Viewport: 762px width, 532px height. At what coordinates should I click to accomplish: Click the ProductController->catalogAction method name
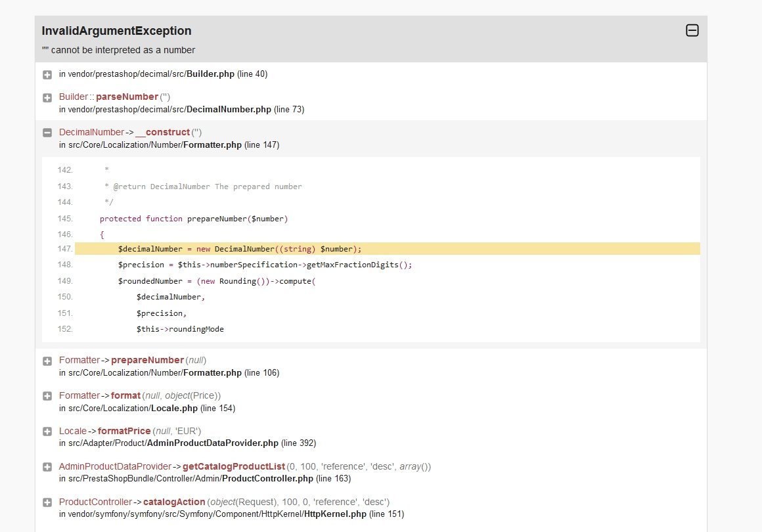click(x=174, y=502)
